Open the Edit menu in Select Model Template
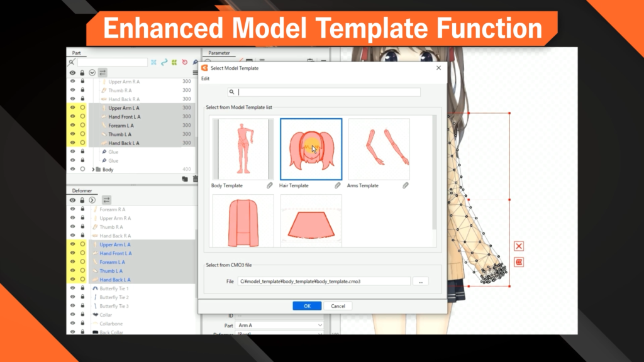 click(205, 78)
